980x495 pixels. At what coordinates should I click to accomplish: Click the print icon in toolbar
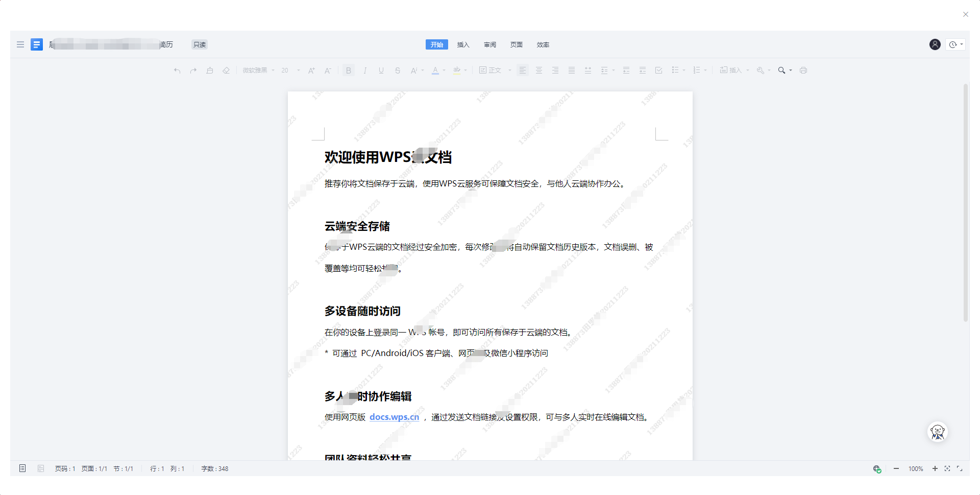coord(803,70)
